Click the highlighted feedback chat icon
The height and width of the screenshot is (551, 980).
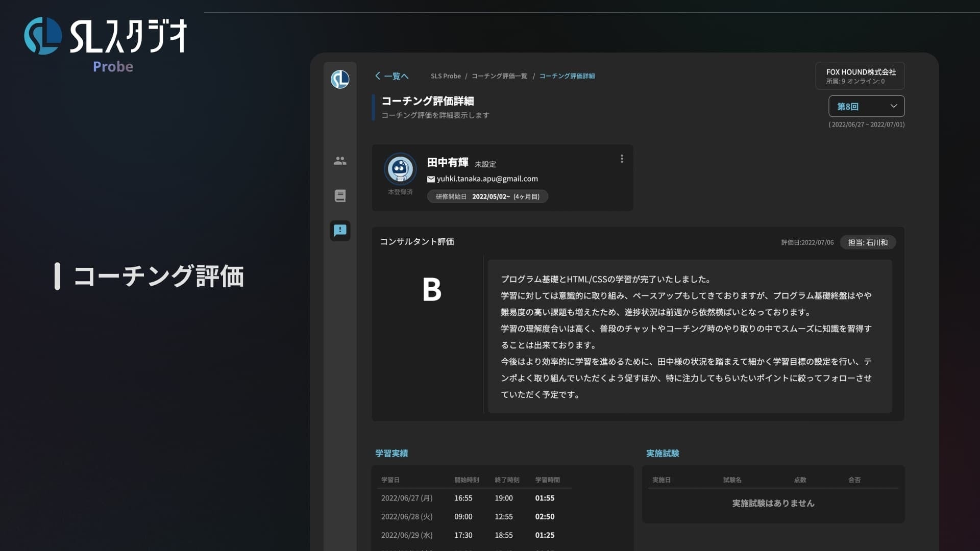(340, 231)
